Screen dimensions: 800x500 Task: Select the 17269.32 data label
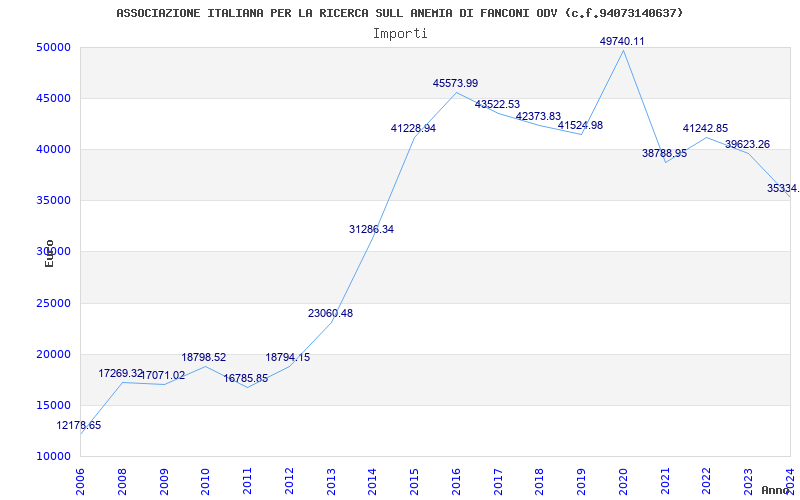(x=120, y=373)
